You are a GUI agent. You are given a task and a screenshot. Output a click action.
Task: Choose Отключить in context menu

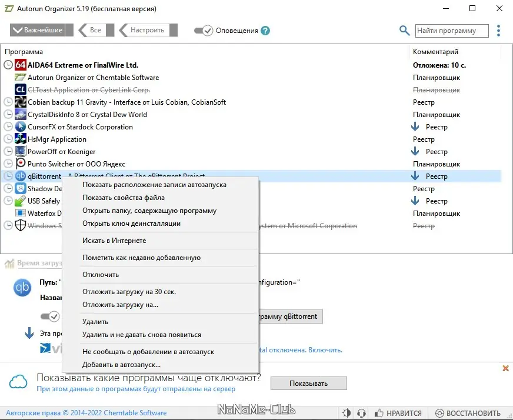(160, 275)
